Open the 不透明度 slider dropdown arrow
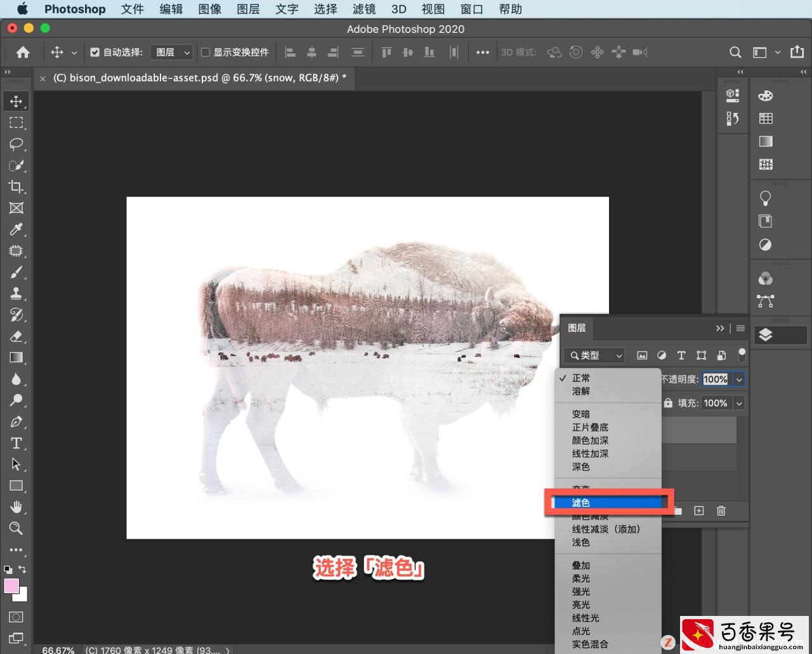Screen dimensions: 812x654 [739, 379]
